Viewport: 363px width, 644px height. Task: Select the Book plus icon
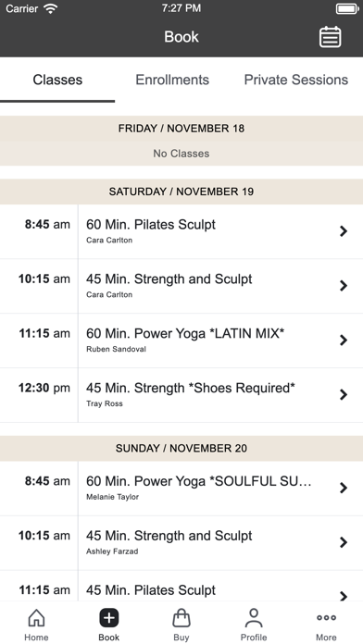click(x=109, y=618)
